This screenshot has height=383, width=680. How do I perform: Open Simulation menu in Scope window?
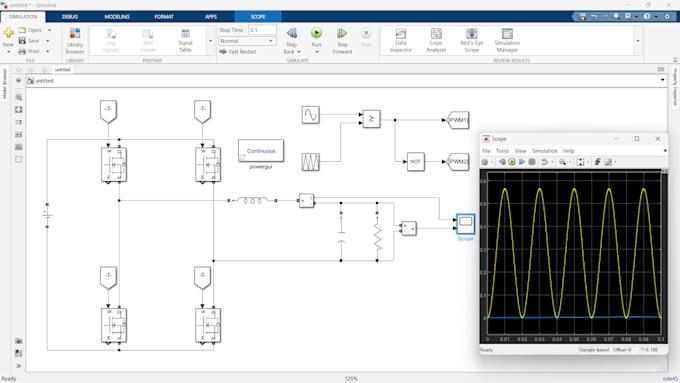[545, 151]
